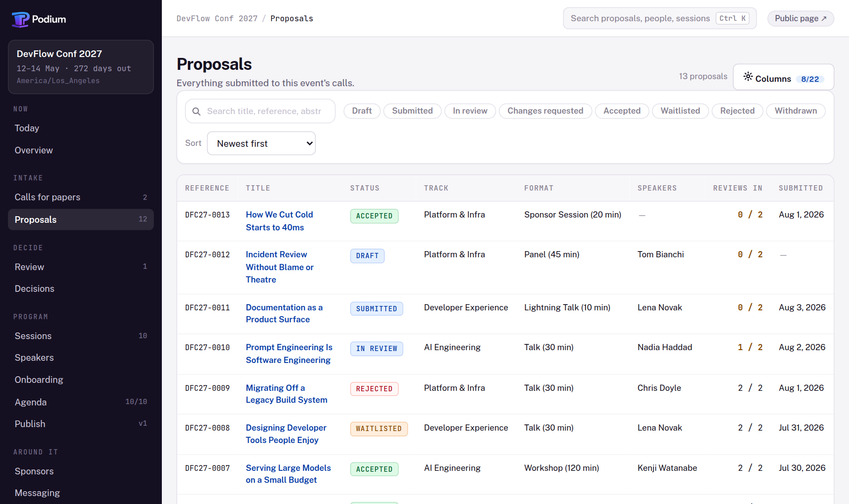The width and height of the screenshot is (849, 504).
Task: Click the Columns gear icon
Action: [x=748, y=76]
